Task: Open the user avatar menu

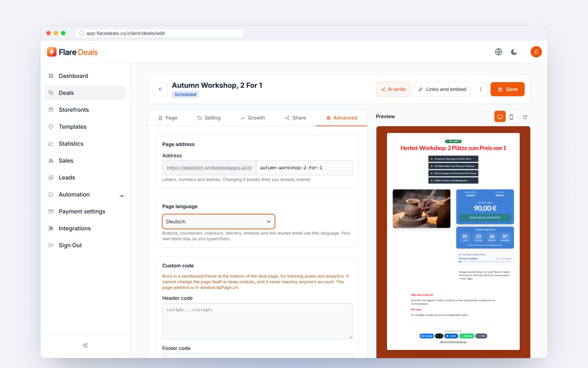Action: pyautogui.click(x=536, y=52)
